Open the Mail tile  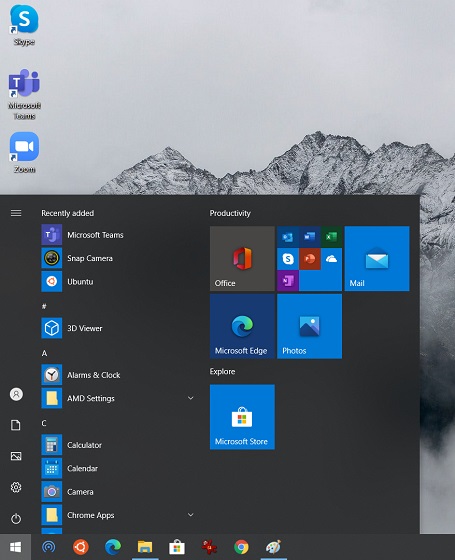[x=377, y=258]
